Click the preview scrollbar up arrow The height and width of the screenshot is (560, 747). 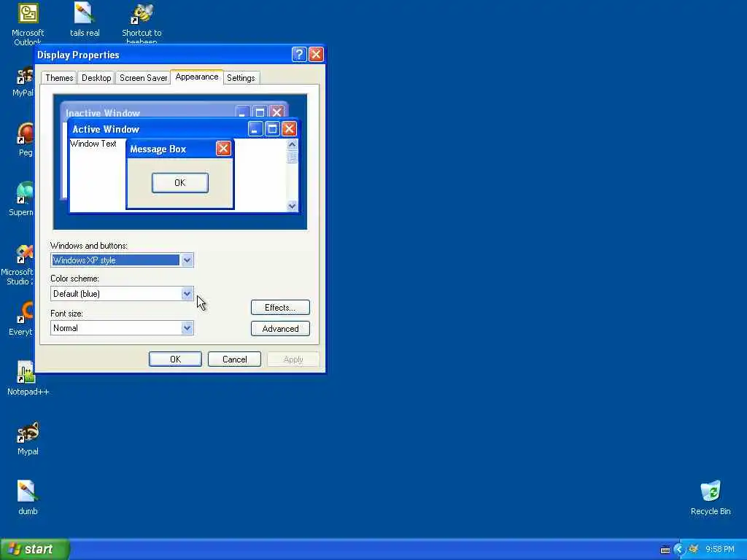[x=292, y=144]
